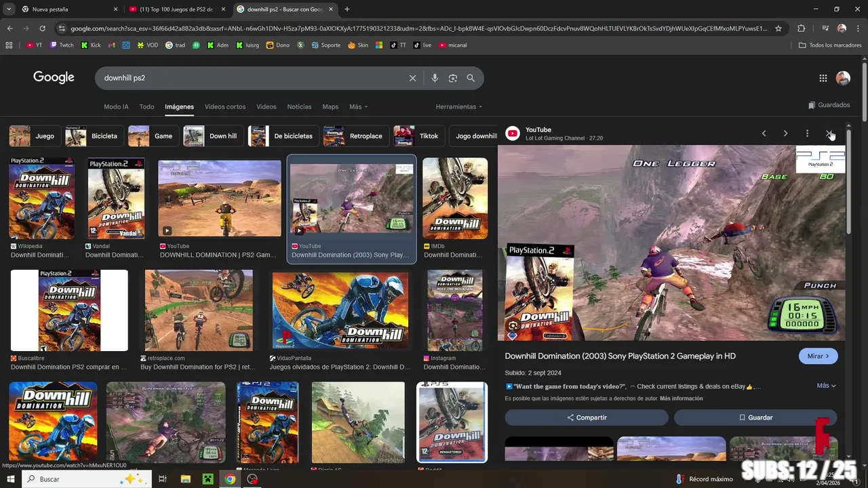Reload the current page

pos(42,28)
